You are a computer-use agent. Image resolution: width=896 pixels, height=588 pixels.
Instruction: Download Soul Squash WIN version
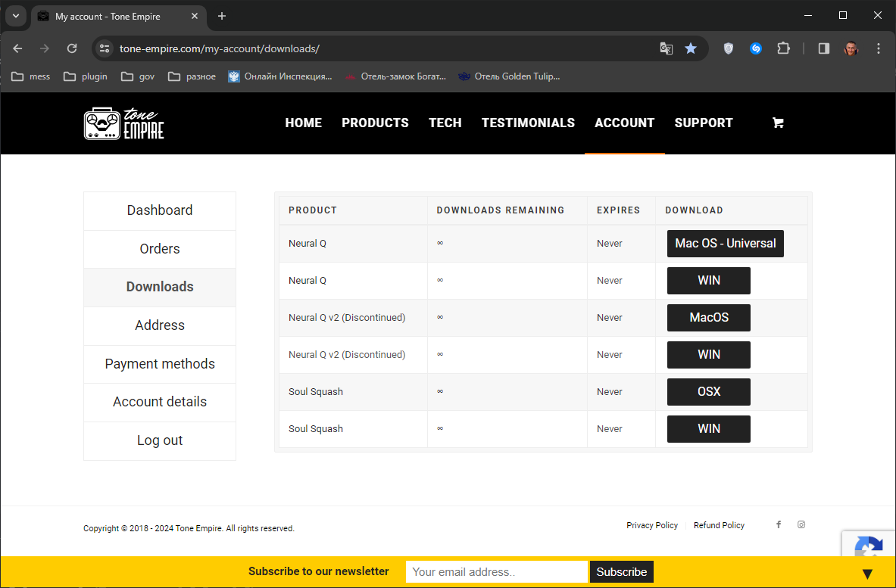(709, 429)
